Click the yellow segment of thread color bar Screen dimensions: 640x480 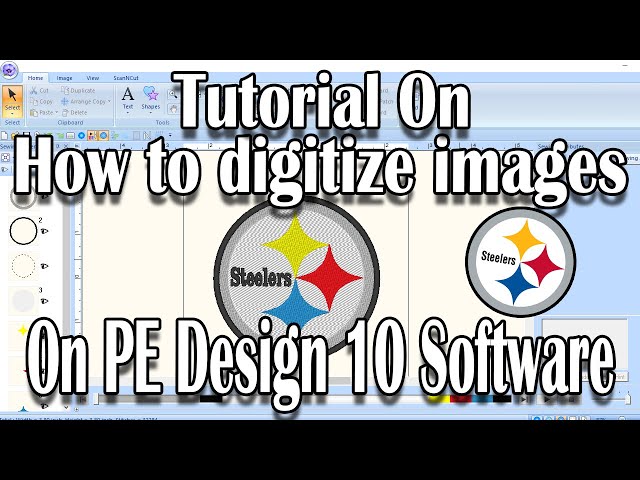439,399
